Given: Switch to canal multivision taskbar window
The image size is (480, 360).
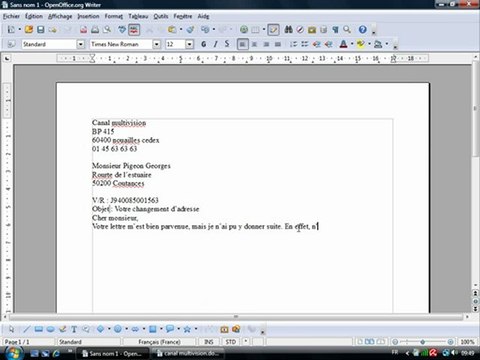Looking at the screenshot, I should [188, 353].
